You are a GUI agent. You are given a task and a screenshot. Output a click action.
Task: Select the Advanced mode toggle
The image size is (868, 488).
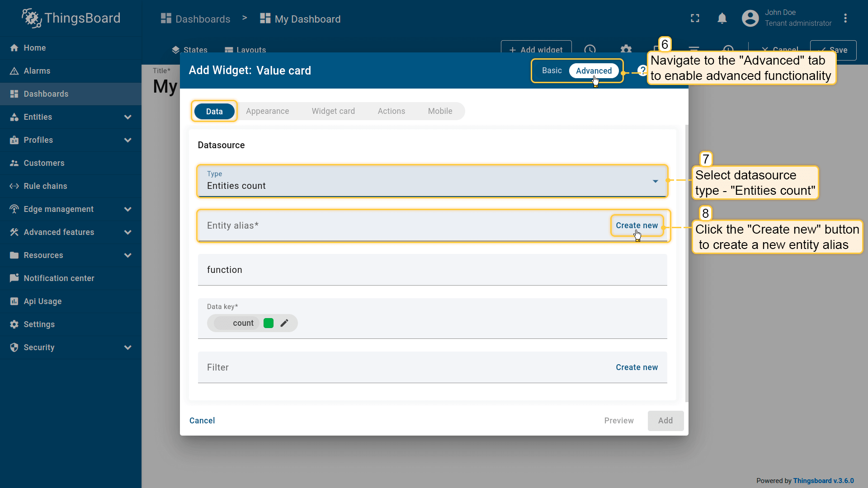(x=594, y=71)
